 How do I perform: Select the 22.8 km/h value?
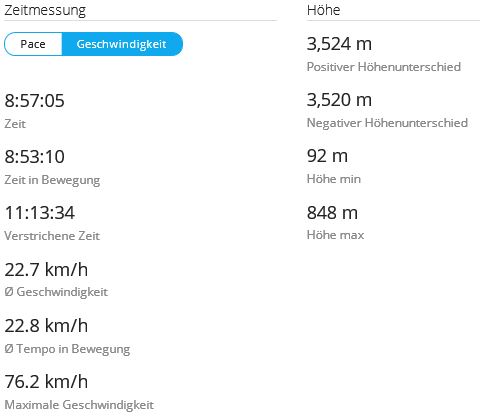tap(46, 326)
